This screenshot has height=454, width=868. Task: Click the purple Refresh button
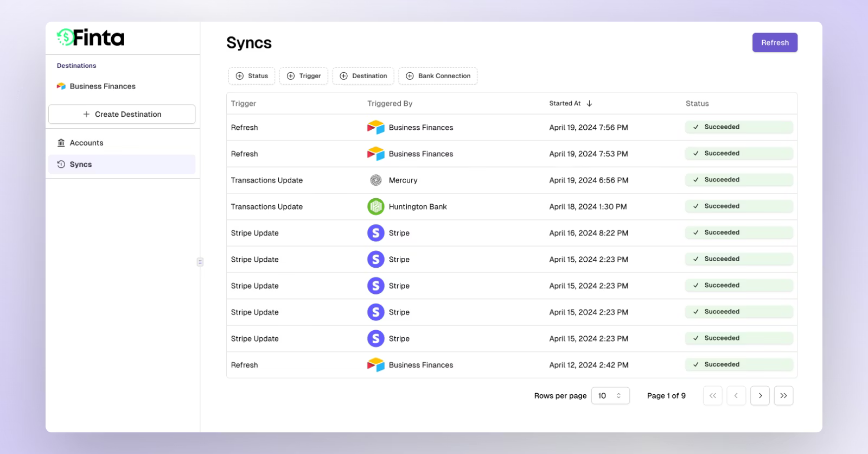(x=774, y=43)
